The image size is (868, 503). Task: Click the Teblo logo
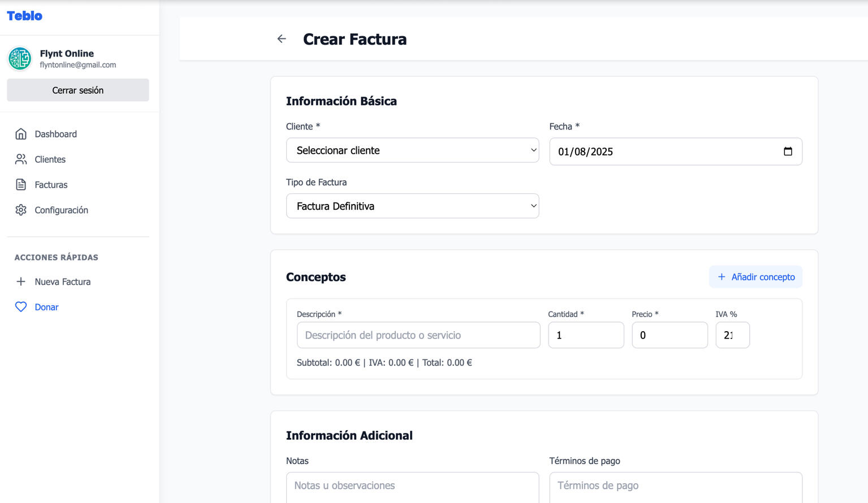(x=24, y=16)
